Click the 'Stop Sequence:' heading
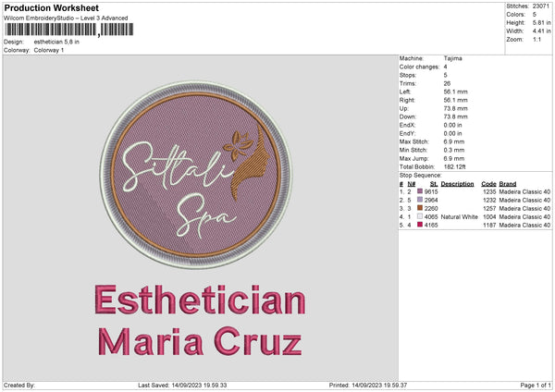Viewport: 555px width, 392px height. [421, 176]
